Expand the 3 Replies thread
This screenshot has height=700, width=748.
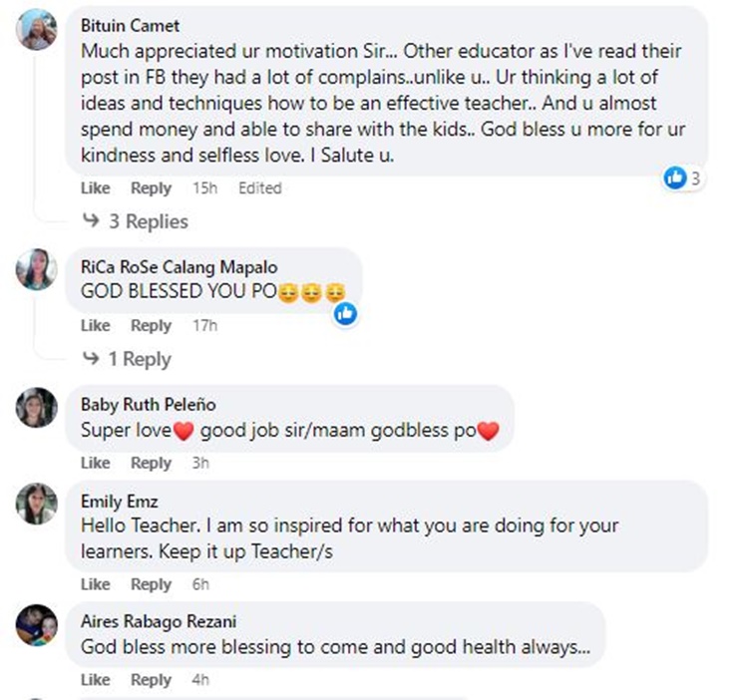pos(136,221)
